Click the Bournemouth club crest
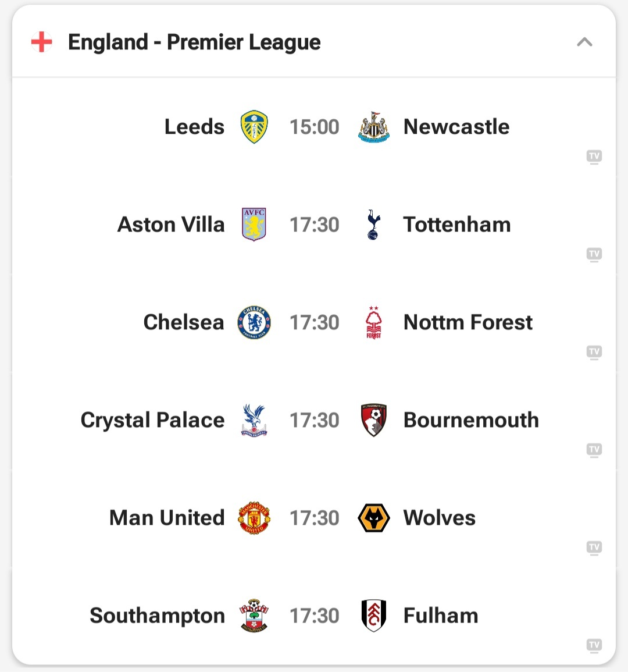 [373, 420]
